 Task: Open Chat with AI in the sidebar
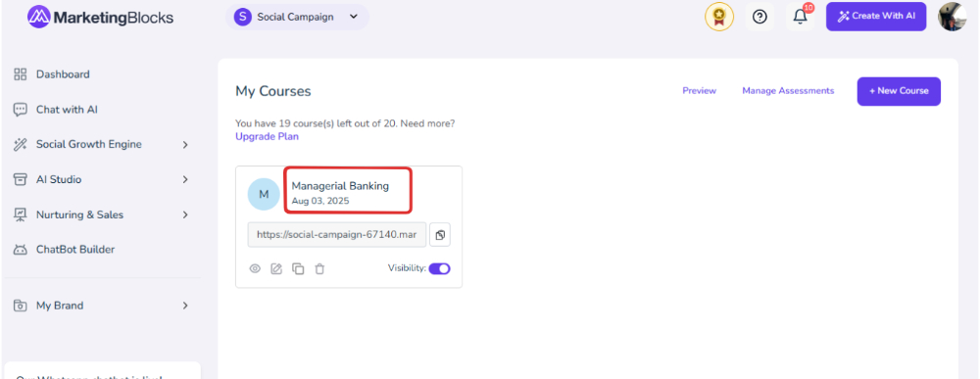pyautogui.click(x=67, y=110)
